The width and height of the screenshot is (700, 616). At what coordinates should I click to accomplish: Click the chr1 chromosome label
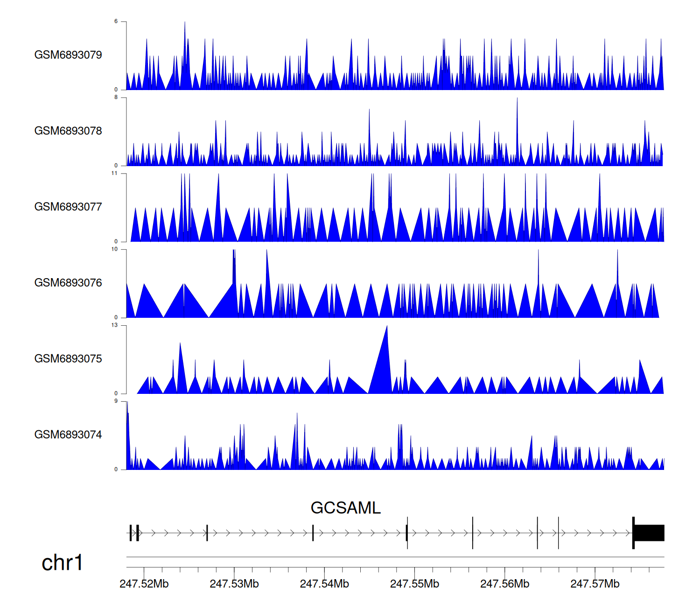(62, 563)
